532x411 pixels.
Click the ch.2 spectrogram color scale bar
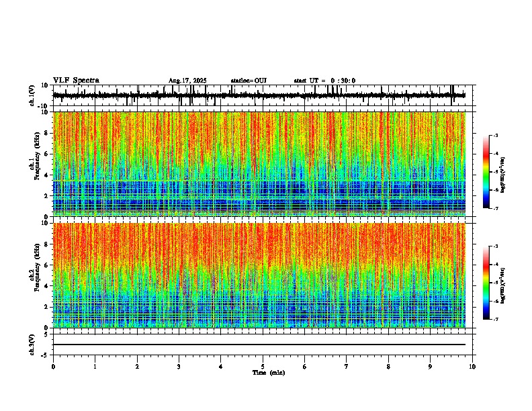tap(486, 283)
